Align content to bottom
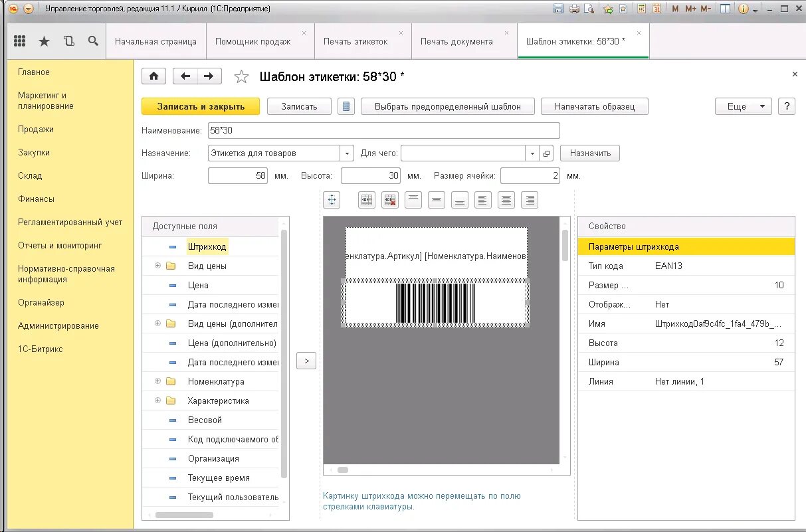Viewport: 806px width, 532px height. click(x=460, y=199)
